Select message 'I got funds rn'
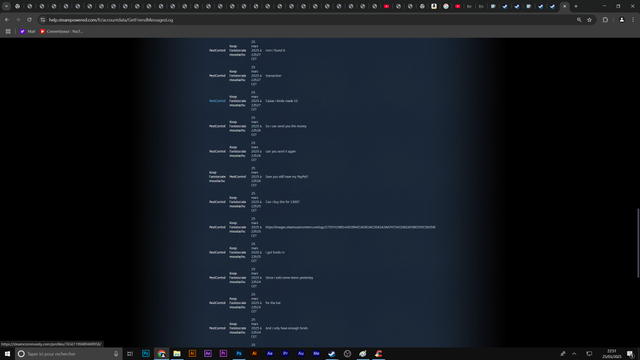 point(275,252)
